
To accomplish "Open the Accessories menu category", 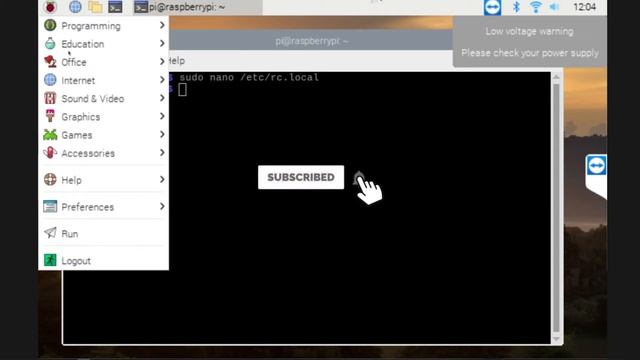I will tap(104, 153).
